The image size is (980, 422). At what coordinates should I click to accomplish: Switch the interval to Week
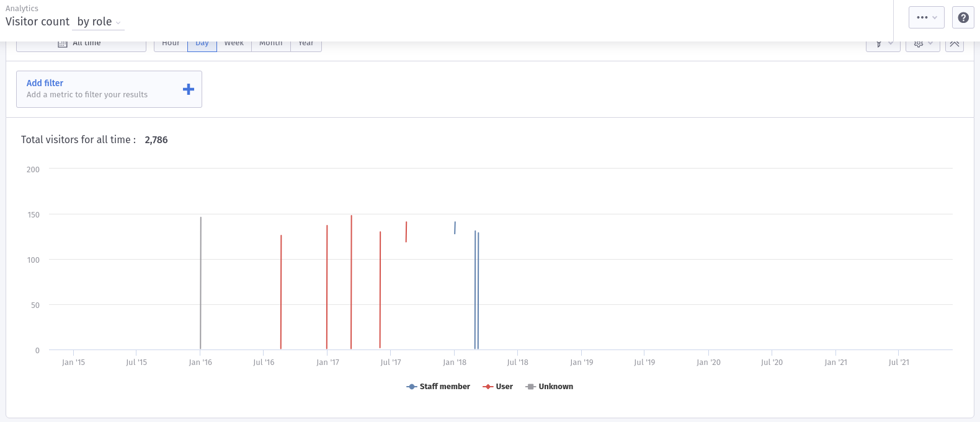(234, 44)
